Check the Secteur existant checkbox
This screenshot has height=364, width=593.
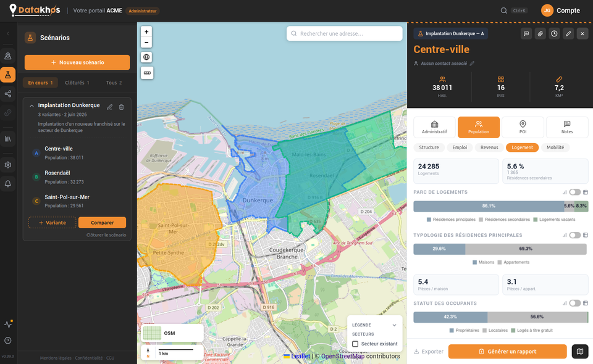(355, 344)
